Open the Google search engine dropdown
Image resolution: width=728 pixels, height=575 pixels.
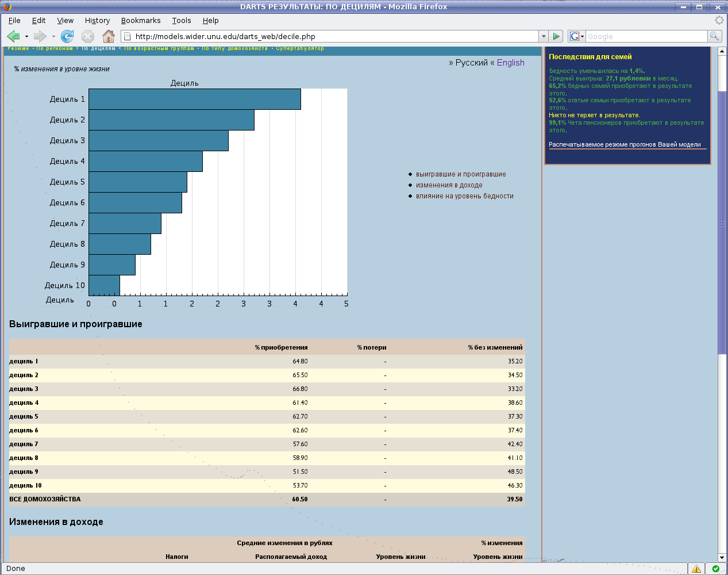click(x=581, y=36)
